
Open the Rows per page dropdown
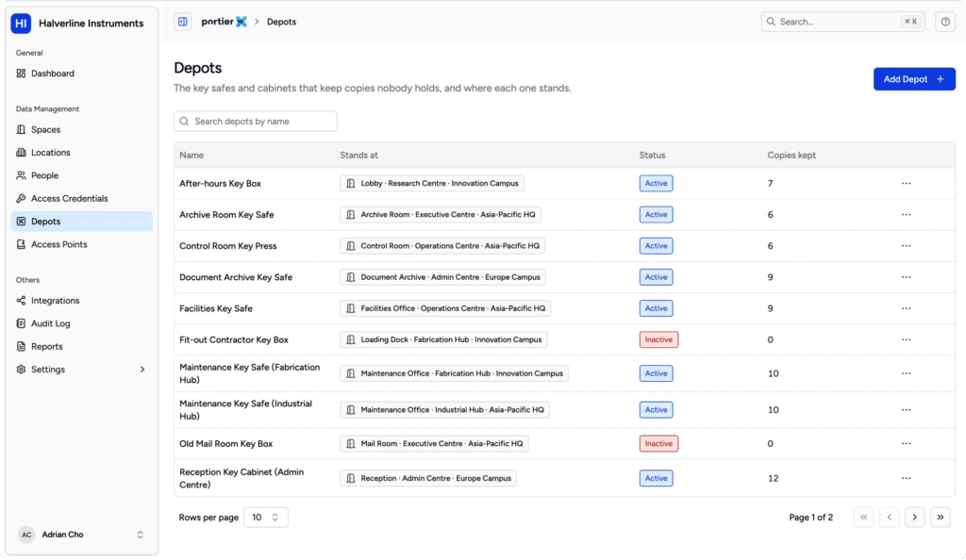pyautogui.click(x=265, y=517)
